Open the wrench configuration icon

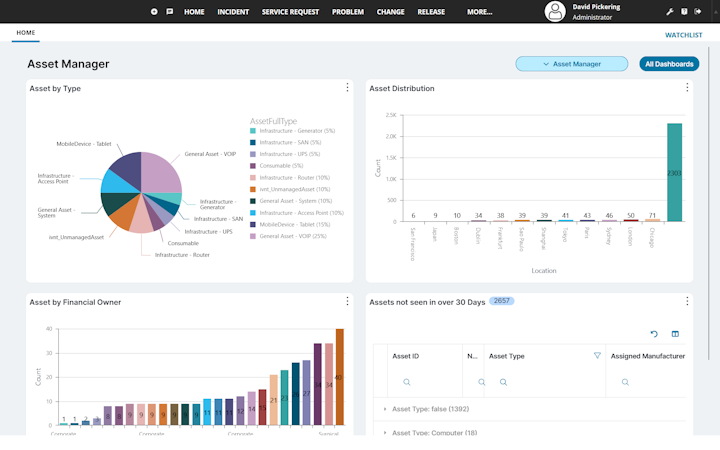point(670,11)
